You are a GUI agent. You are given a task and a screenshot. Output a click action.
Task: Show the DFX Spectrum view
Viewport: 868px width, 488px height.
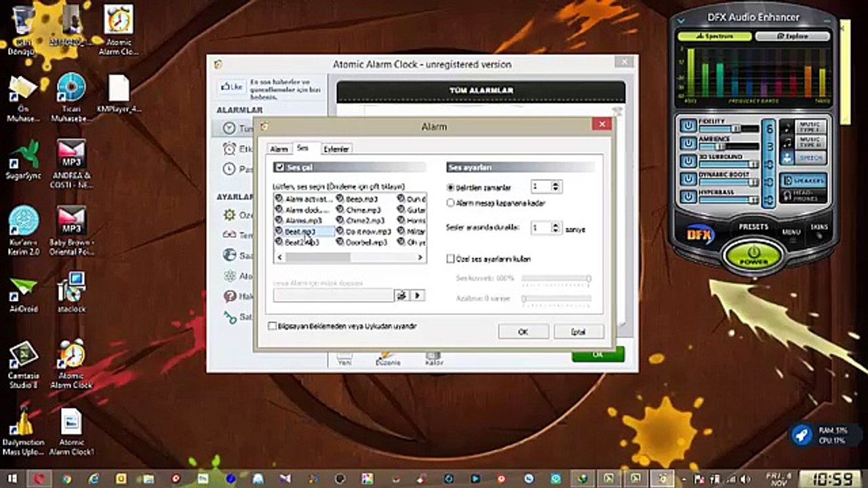coord(714,36)
